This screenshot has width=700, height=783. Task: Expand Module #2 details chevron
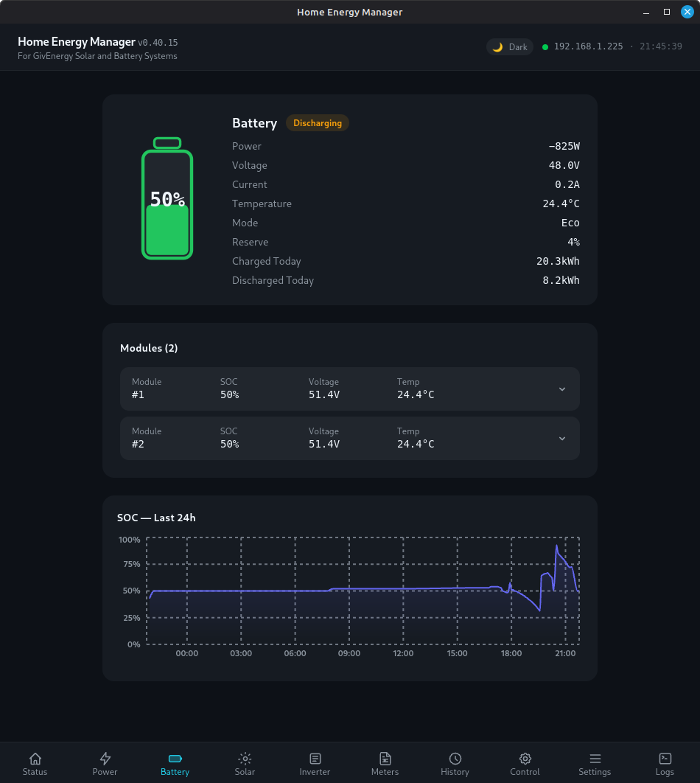[x=562, y=439]
